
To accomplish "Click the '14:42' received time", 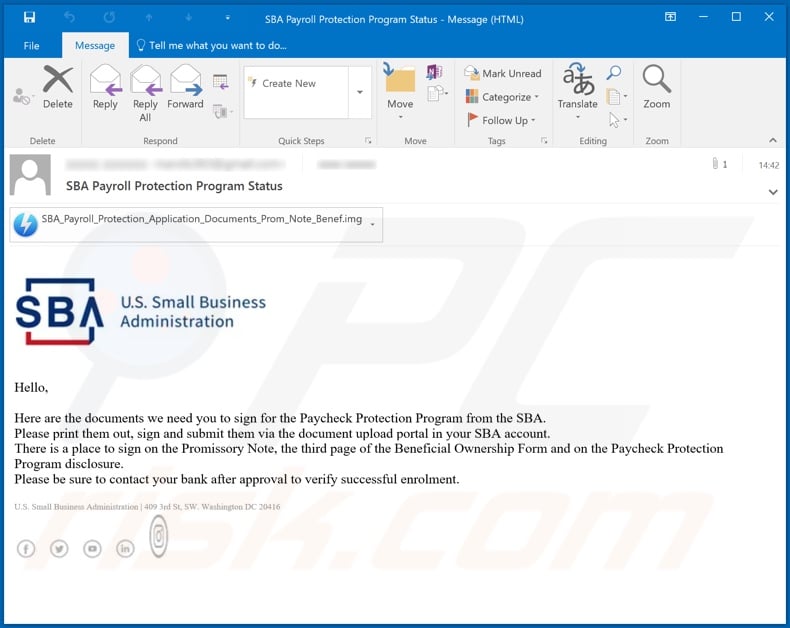I will [769, 165].
